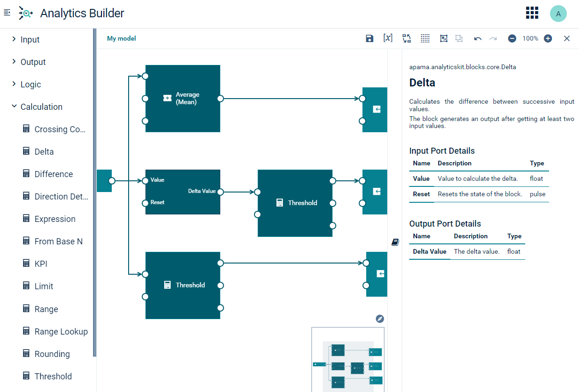Select the Average (Mean) block on canvas
The image size is (579, 392).
click(183, 99)
